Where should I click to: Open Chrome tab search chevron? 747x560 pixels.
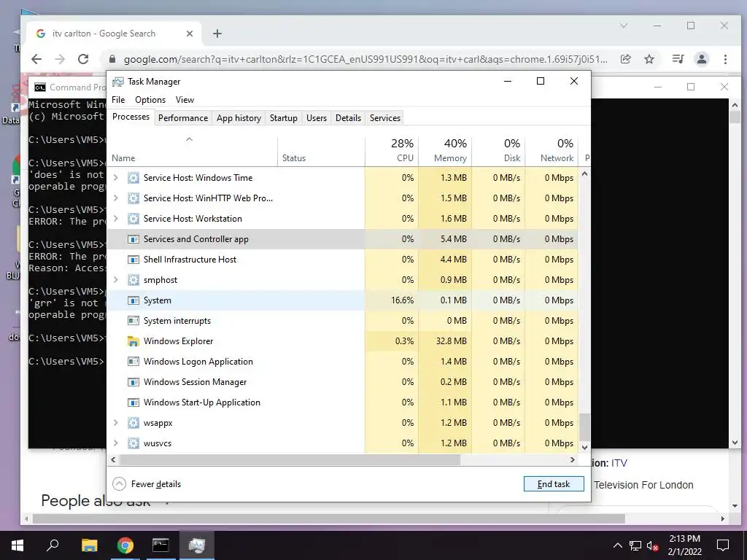tap(624, 26)
